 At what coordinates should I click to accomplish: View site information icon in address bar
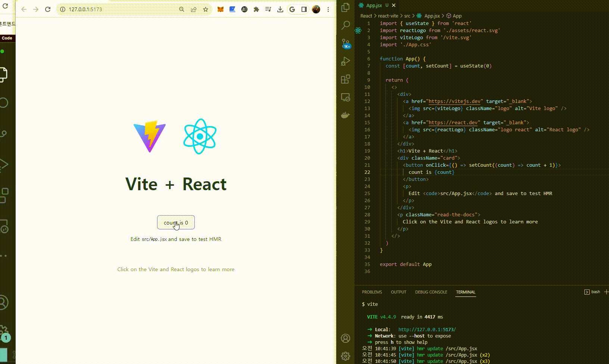coord(63,9)
